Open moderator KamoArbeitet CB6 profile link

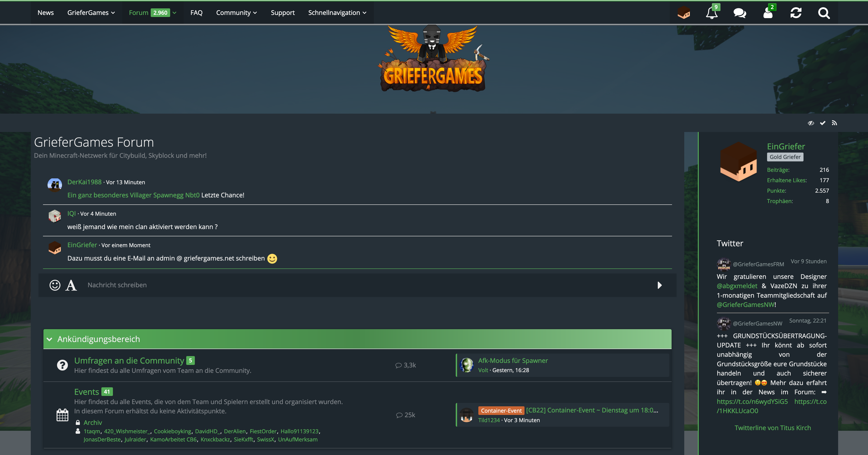click(173, 440)
